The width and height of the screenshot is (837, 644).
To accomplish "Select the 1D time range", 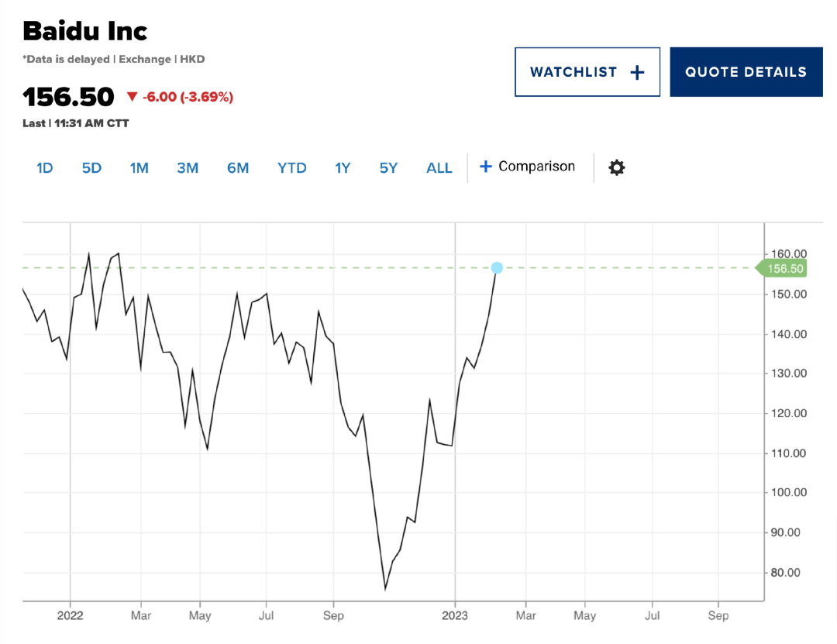I will (x=45, y=167).
